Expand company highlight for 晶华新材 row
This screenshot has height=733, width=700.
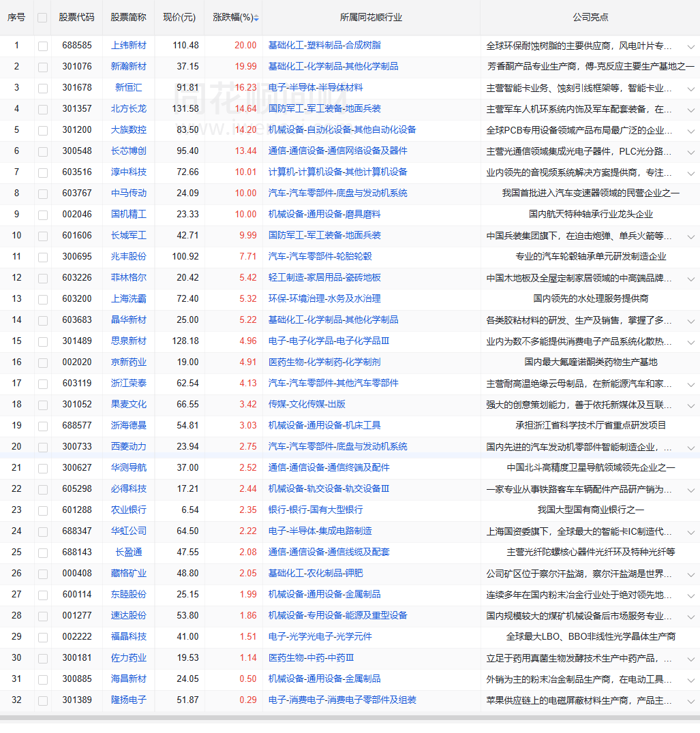coord(690,321)
